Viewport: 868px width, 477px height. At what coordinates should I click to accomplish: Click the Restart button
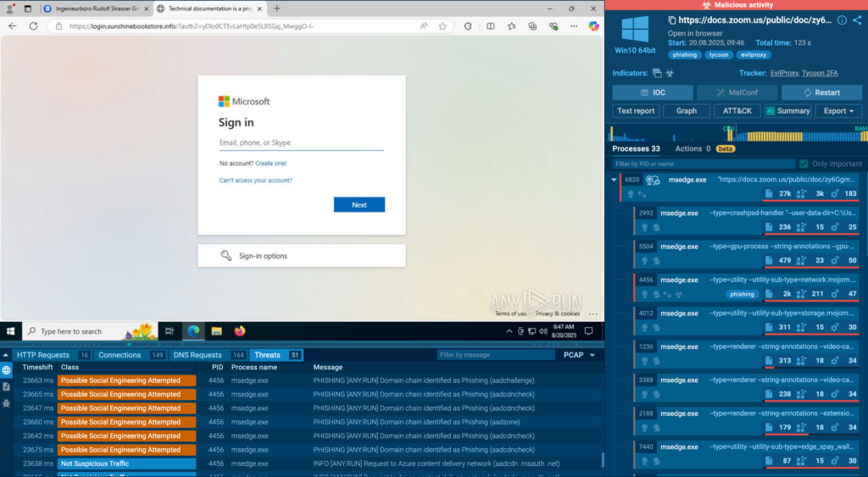click(x=821, y=92)
